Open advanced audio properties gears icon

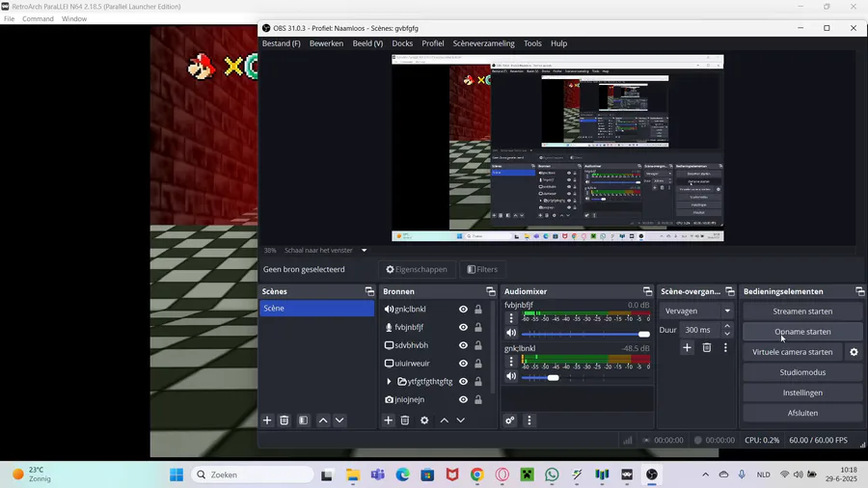point(510,420)
